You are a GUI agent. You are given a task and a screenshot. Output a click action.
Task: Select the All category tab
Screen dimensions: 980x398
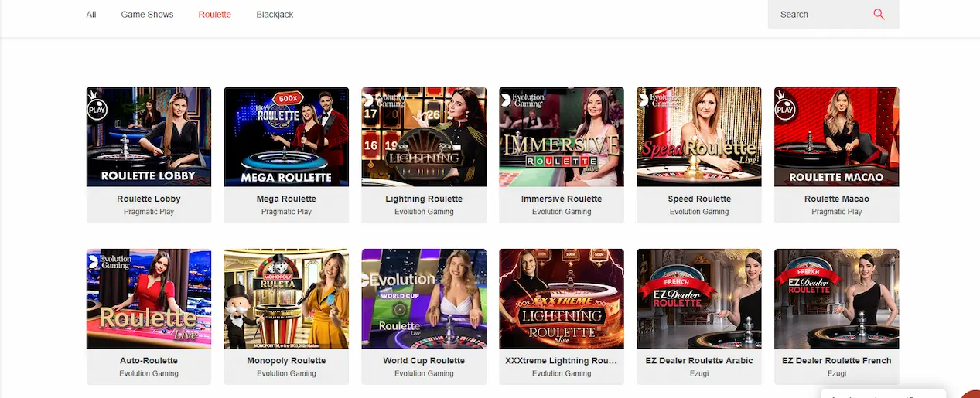tap(91, 15)
